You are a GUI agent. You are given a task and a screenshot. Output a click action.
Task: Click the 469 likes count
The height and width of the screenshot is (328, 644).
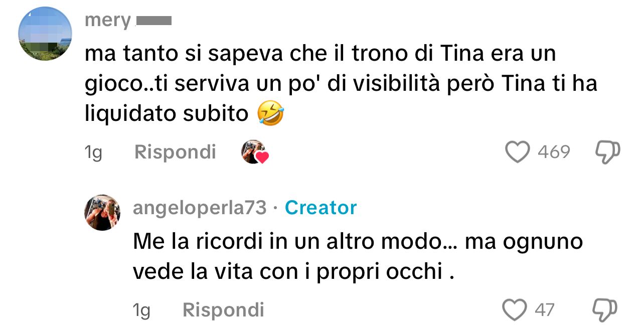pyautogui.click(x=554, y=152)
